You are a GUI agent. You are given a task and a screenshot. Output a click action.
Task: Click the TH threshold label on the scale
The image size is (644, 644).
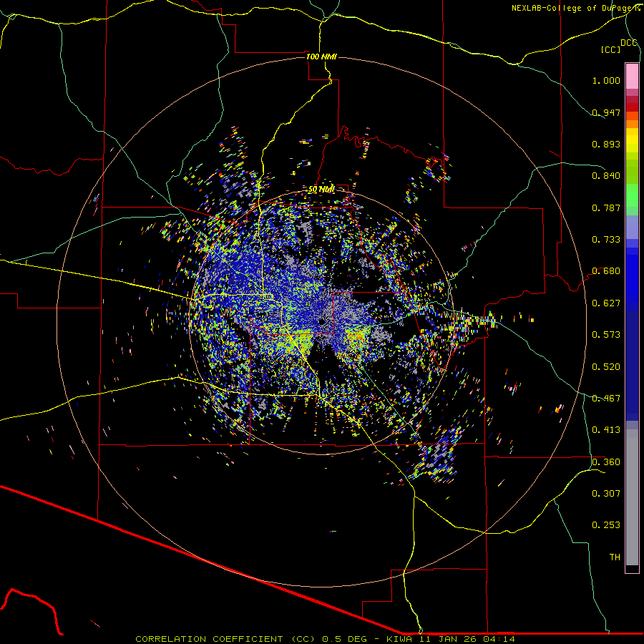(x=615, y=557)
